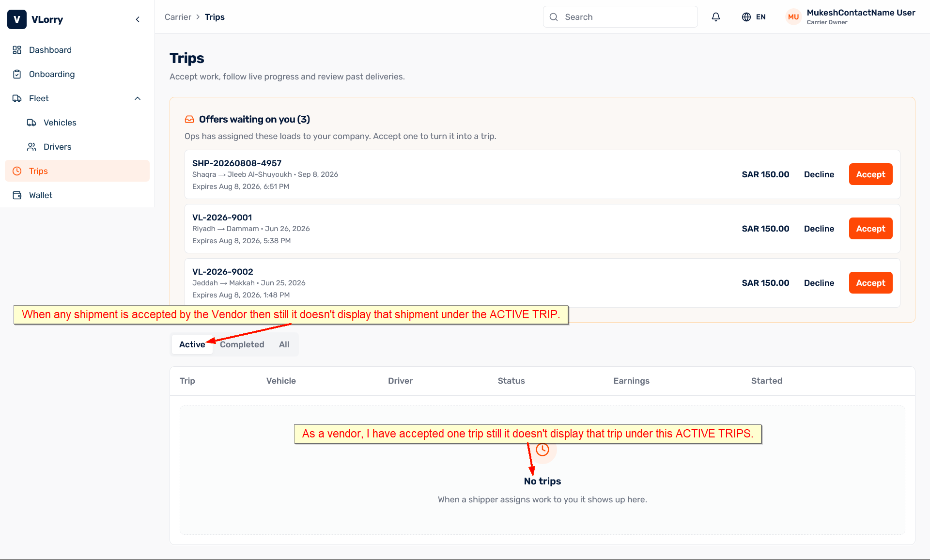Click the Riyadh to Dammam route text
Image resolution: width=930 pixels, height=560 pixels.
point(226,229)
